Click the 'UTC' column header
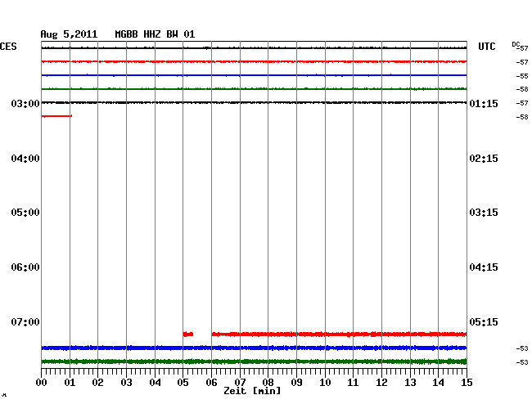The image size is (532, 404). [486, 47]
